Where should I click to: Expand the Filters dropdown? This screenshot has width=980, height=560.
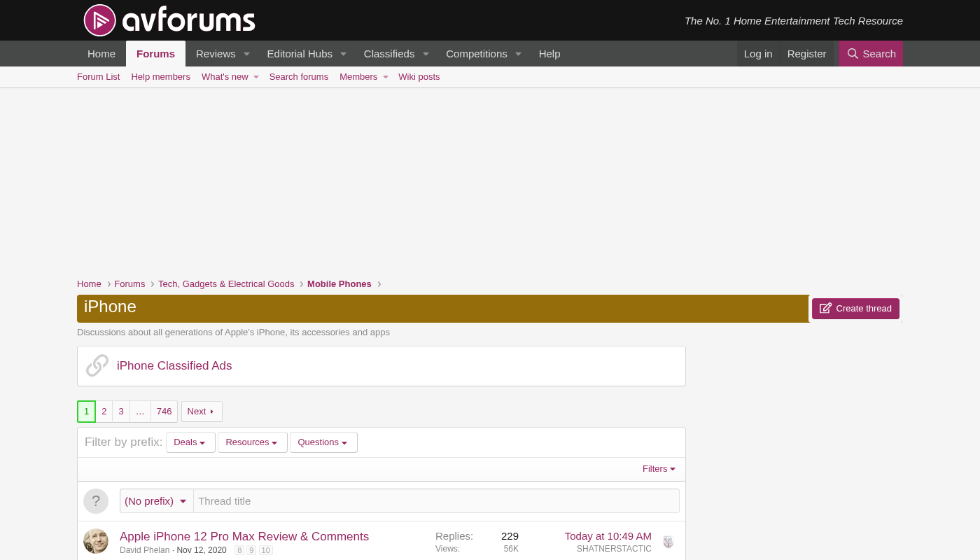(659, 469)
